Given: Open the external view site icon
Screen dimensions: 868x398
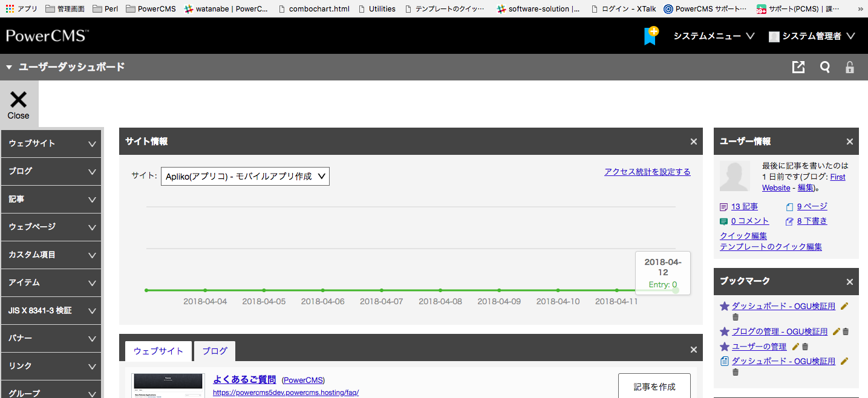Looking at the screenshot, I should [798, 67].
